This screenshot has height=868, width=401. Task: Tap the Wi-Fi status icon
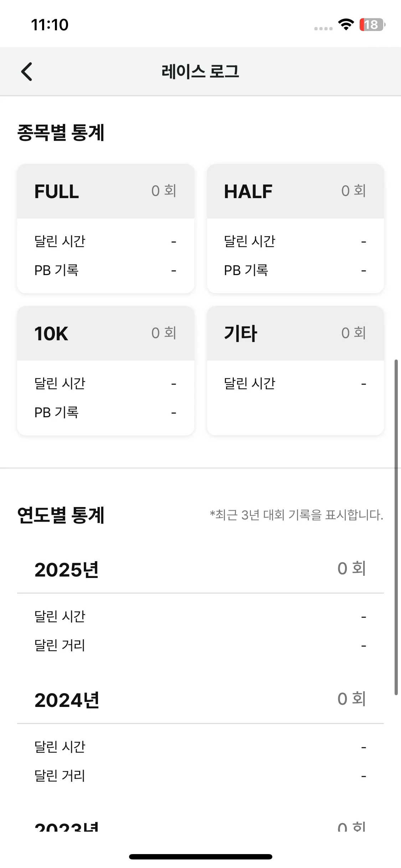click(x=345, y=25)
